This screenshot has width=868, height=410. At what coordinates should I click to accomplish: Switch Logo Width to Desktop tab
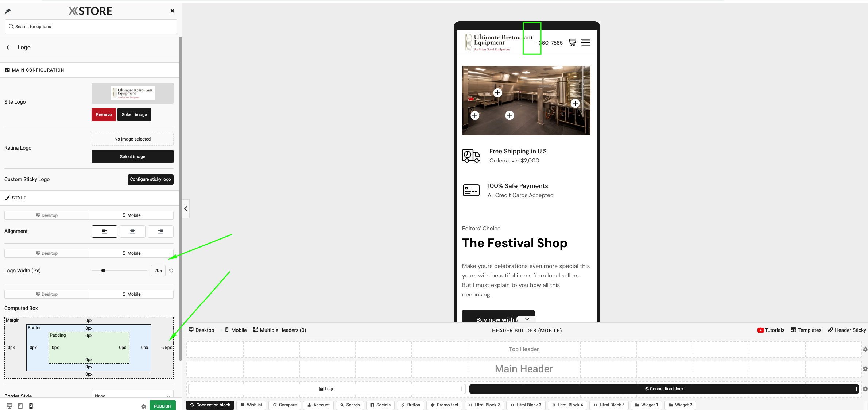click(47, 253)
